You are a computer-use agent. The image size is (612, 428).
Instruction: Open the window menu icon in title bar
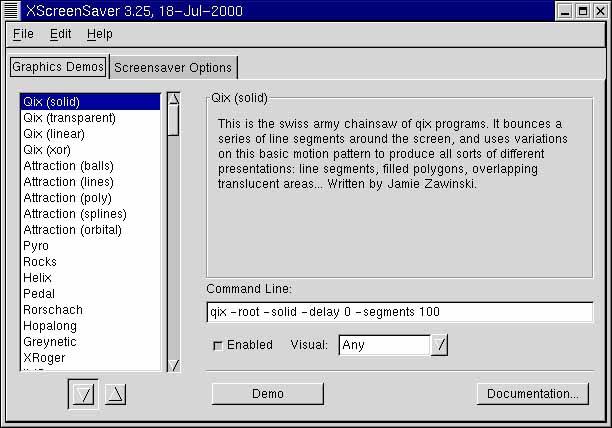11,10
